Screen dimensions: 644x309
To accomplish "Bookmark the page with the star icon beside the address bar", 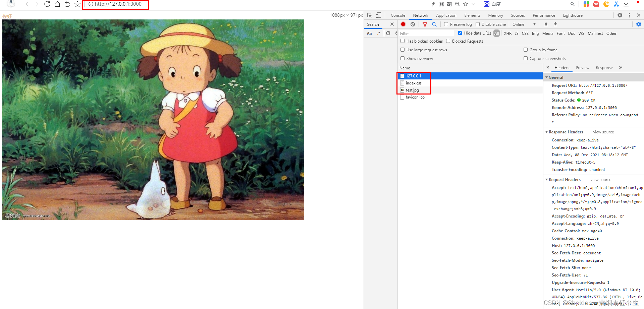I will [x=77, y=4].
